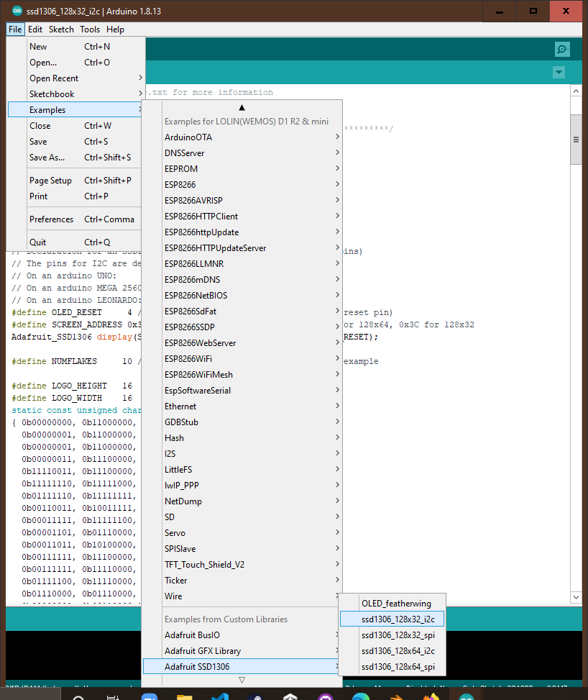Screen dimensions: 588x700
Task: Click the editor scrollbar up arrow
Action: tap(576, 91)
